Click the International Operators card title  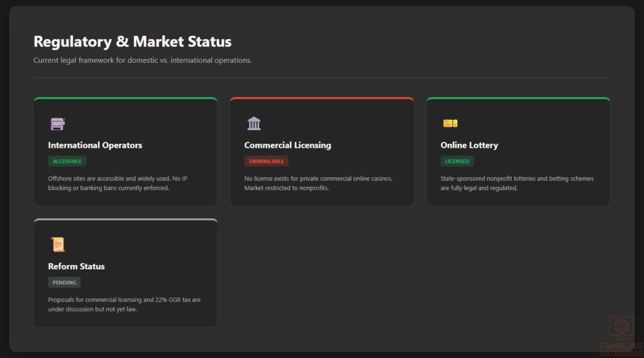coord(95,145)
